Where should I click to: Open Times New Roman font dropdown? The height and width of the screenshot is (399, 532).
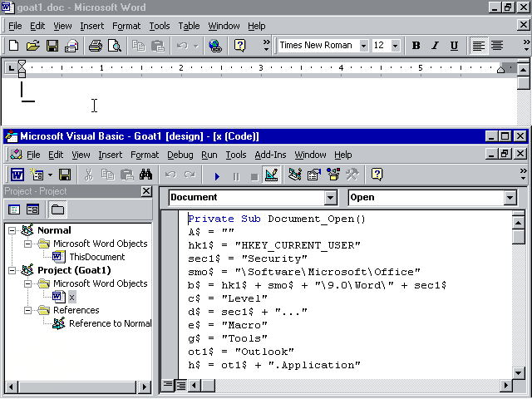364,46
